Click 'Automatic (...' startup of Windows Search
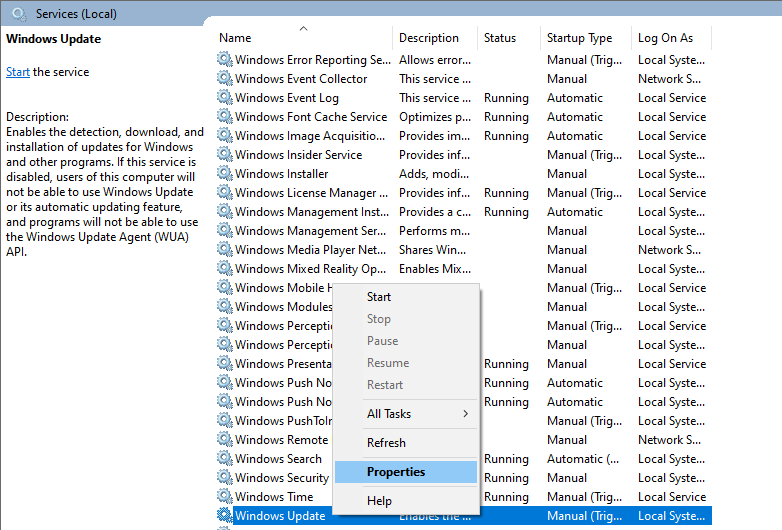 coord(583,459)
